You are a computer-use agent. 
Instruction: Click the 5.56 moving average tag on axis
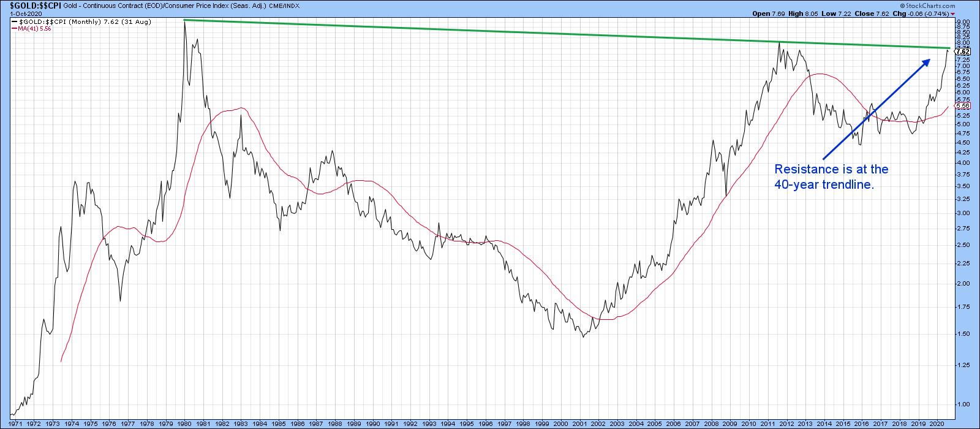pos(960,105)
